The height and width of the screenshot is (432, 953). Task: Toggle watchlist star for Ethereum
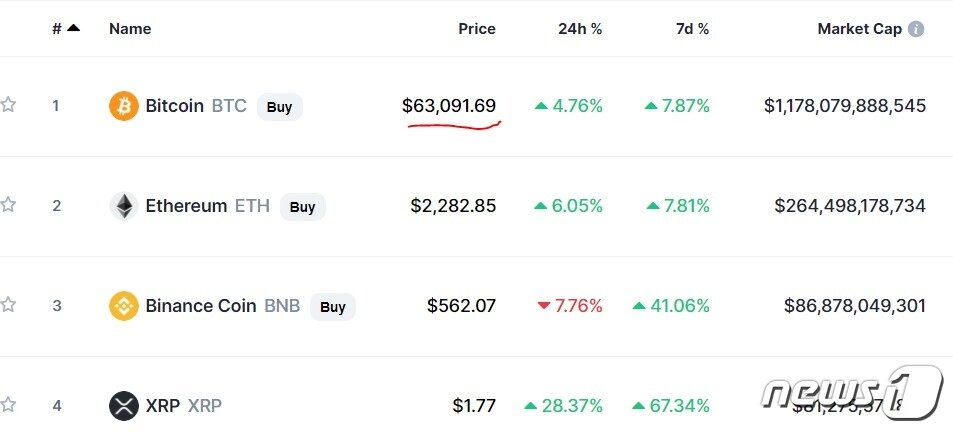pos(9,205)
